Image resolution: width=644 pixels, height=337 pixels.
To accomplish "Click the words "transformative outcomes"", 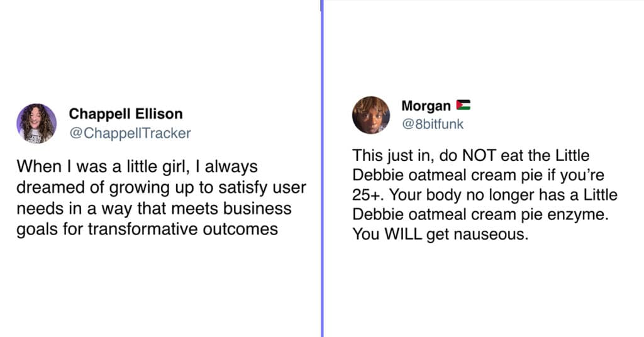I will click(x=183, y=229).
